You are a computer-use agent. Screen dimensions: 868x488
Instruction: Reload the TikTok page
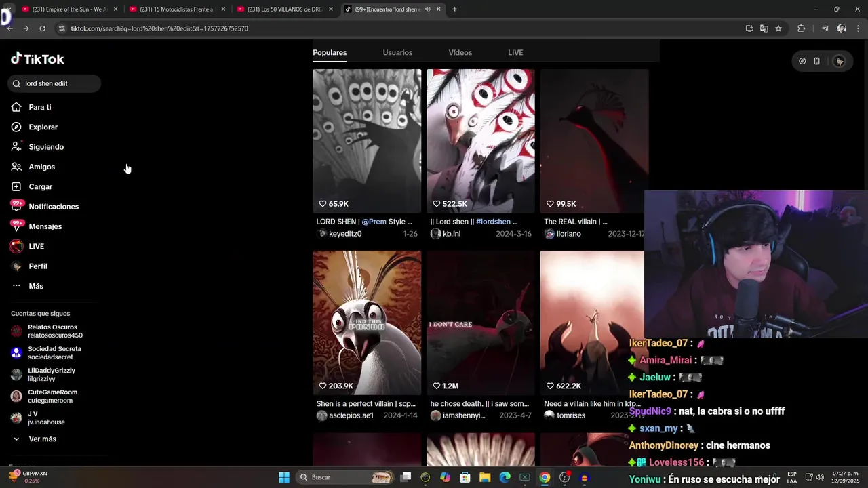tap(42, 28)
